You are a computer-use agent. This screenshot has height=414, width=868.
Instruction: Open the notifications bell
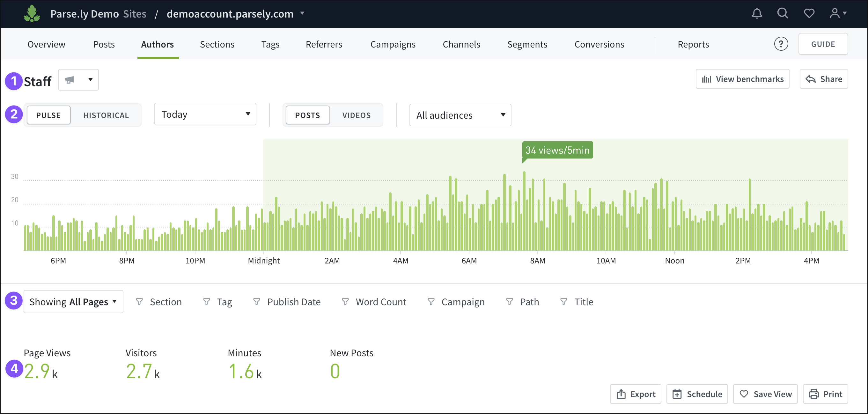(x=757, y=13)
